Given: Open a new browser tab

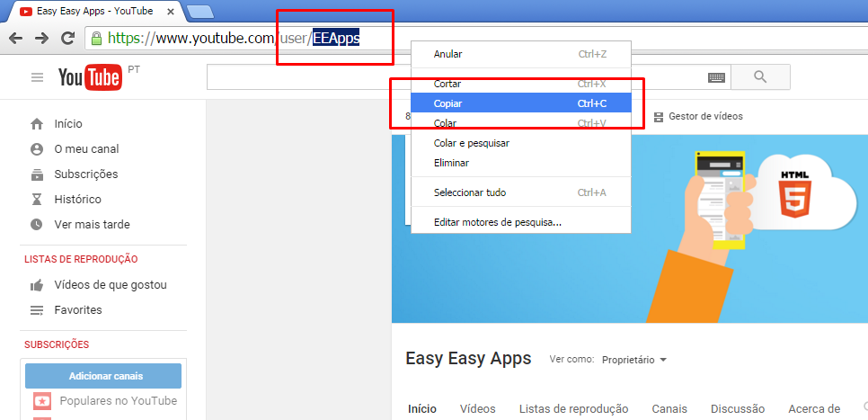Looking at the screenshot, I should (x=200, y=11).
